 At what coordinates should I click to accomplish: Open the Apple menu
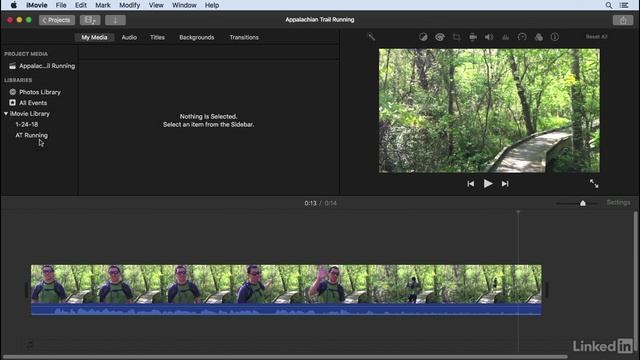click(13, 5)
